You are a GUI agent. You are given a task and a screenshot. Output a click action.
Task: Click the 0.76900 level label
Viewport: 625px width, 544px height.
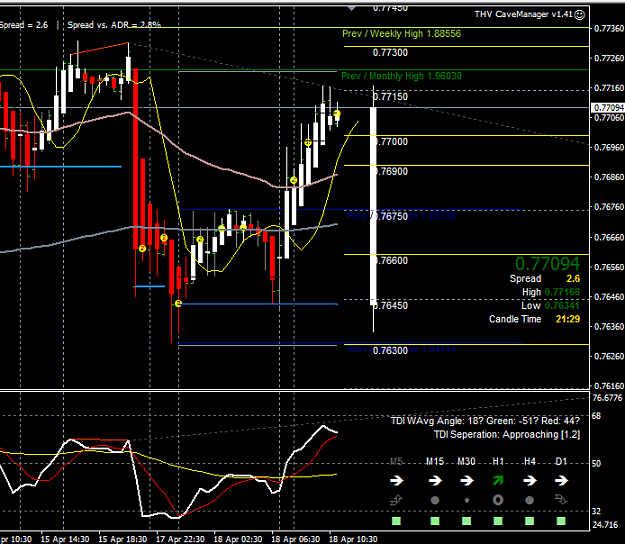(x=392, y=171)
